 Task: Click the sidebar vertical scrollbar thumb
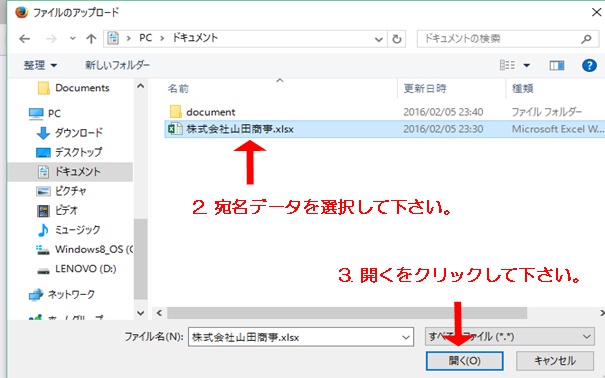(140, 259)
